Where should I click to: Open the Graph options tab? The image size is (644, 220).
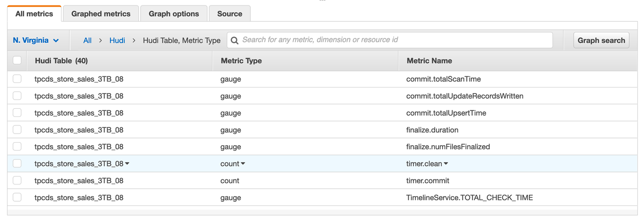pos(174,14)
